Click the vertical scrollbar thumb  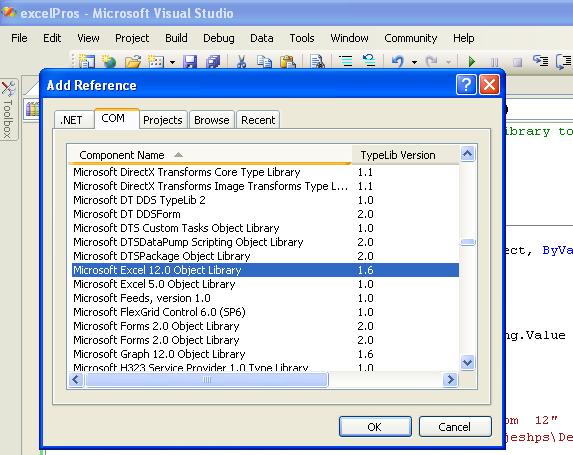click(x=468, y=242)
